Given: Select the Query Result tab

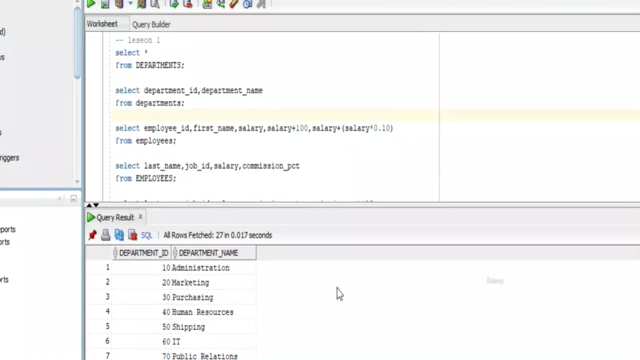Looking at the screenshot, I should coord(115,218).
